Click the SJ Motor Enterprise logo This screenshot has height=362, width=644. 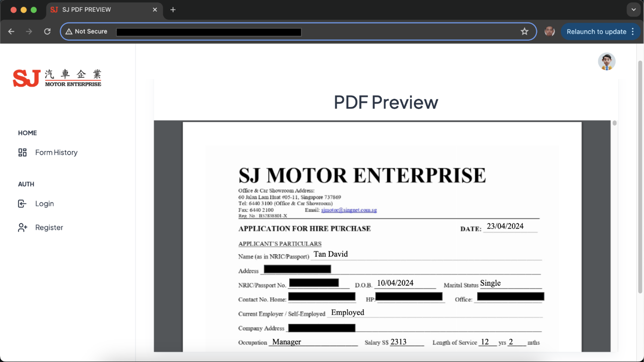(x=57, y=78)
